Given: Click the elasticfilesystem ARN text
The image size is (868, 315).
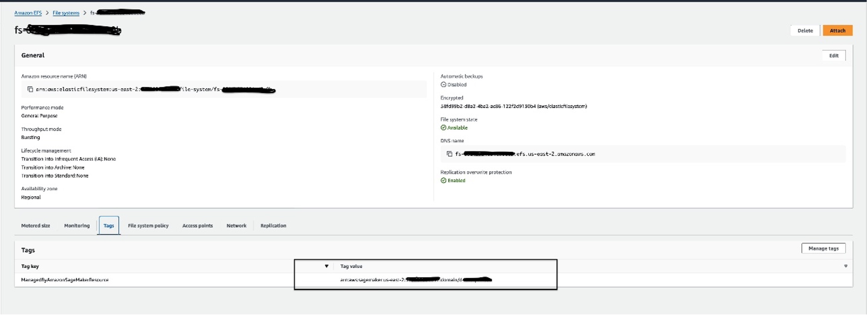Looking at the screenshot, I should click(155, 90).
